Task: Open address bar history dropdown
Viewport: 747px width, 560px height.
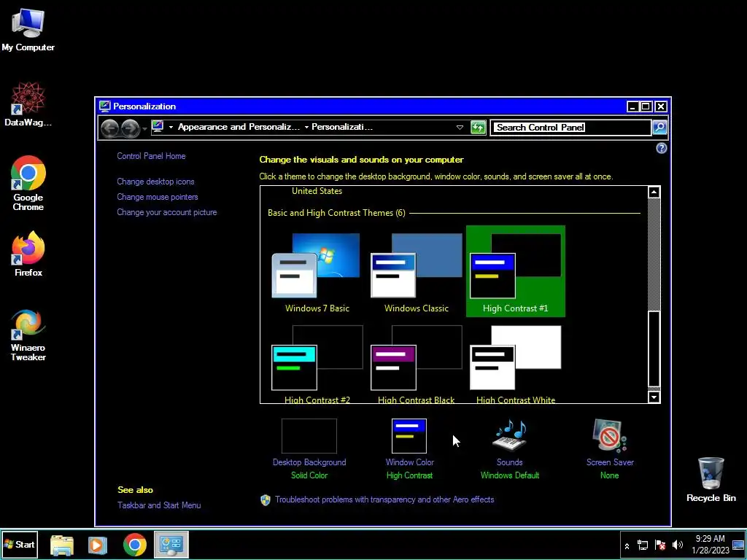Action: pyautogui.click(x=460, y=127)
